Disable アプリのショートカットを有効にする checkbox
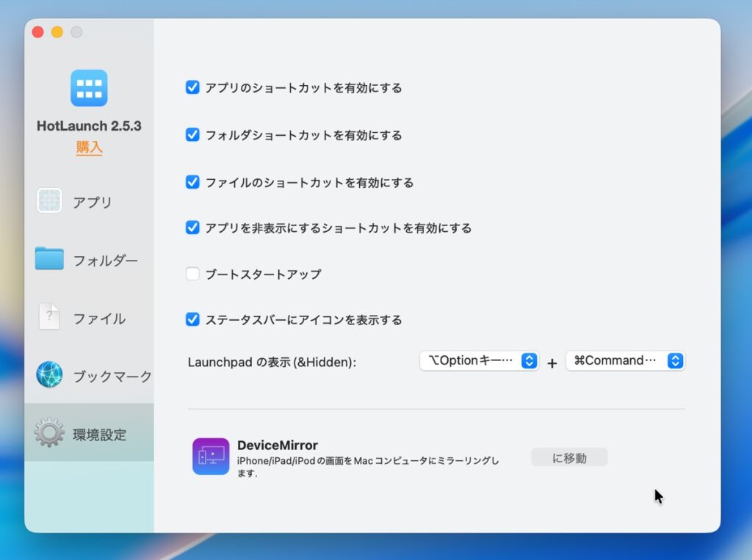Viewport: 752px width, 560px height. 192,88
